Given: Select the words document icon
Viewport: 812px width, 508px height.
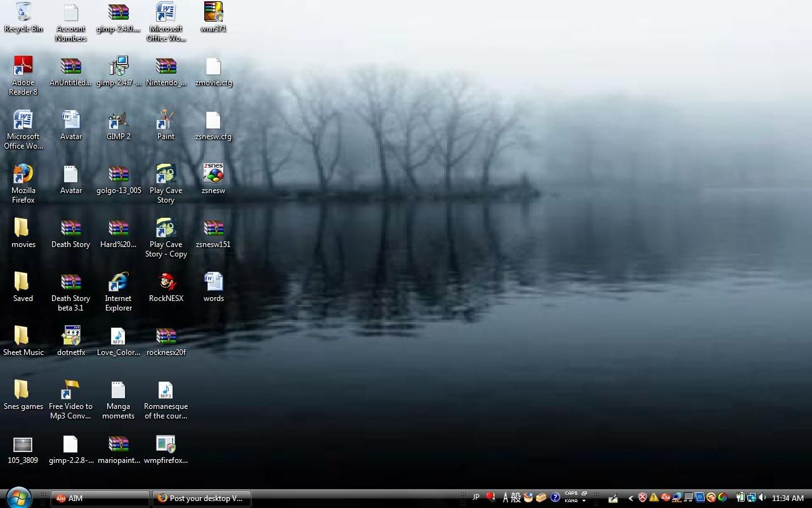Looking at the screenshot, I should point(214,287).
